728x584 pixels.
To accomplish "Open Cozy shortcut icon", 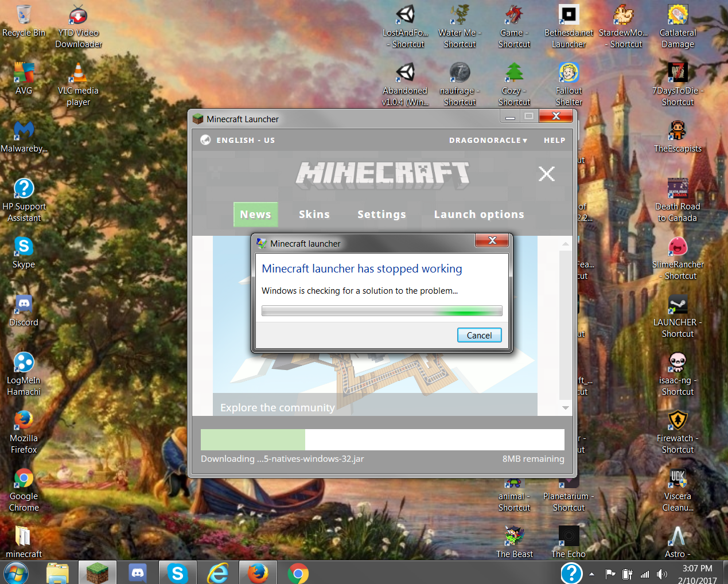I will tap(514, 85).
